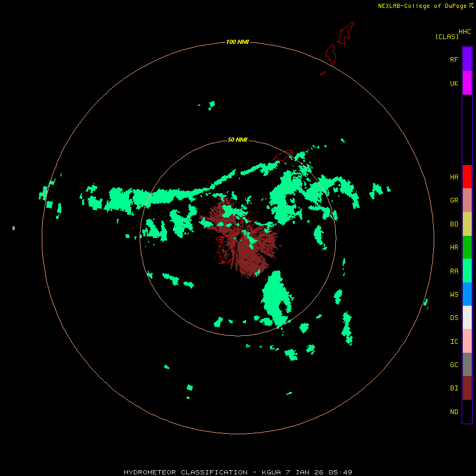Click the UK legend label
Image resolution: width=476 pixels, height=476 pixels.
click(x=454, y=83)
